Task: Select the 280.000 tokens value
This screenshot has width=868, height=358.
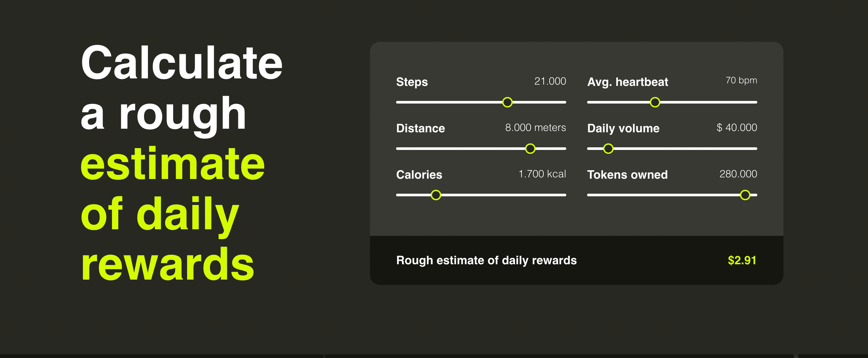Action: tap(738, 174)
